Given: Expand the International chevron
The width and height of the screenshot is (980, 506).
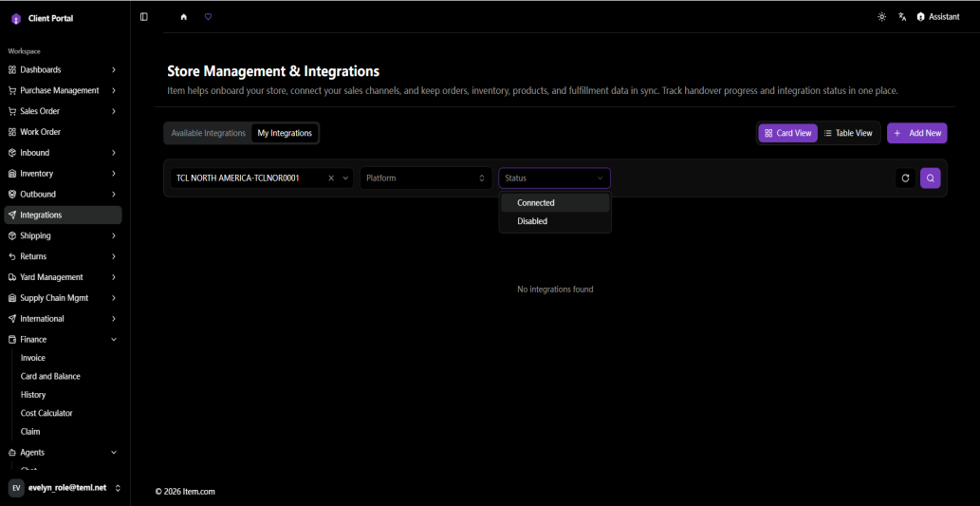Looking at the screenshot, I should (114, 318).
